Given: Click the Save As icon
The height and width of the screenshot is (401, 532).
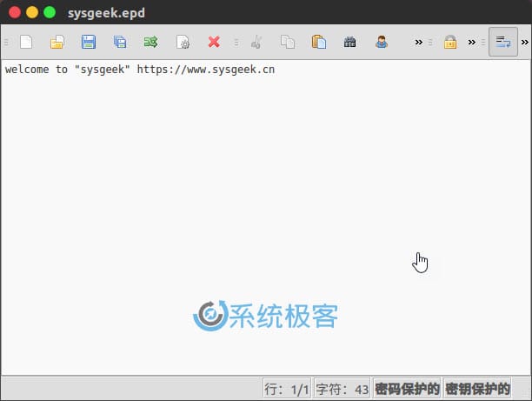Looking at the screenshot, I should point(120,42).
